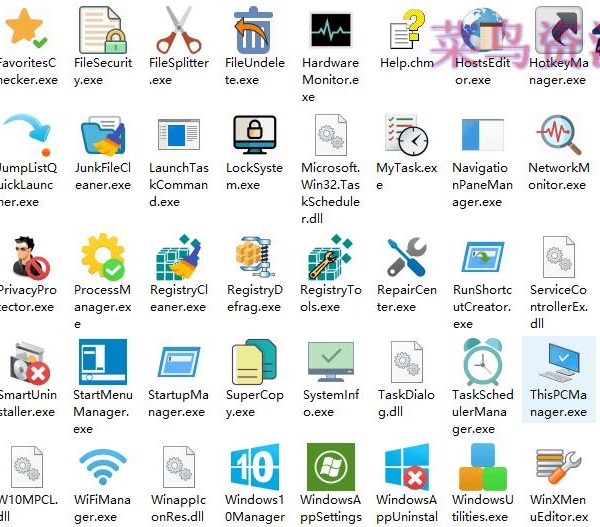Select NetworkMonitor.exe pulse icon

(x=557, y=136)
